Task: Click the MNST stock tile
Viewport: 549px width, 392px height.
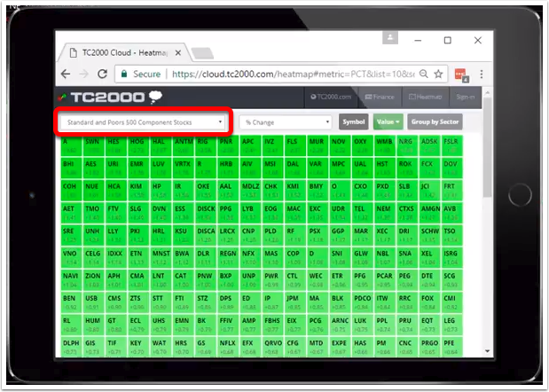Action: point(161,258)
